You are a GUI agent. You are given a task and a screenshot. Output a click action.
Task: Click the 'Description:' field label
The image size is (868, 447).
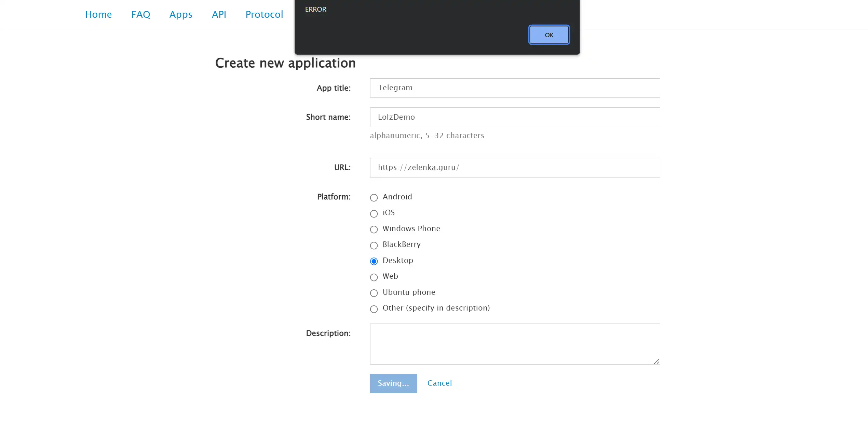point(328,333)
